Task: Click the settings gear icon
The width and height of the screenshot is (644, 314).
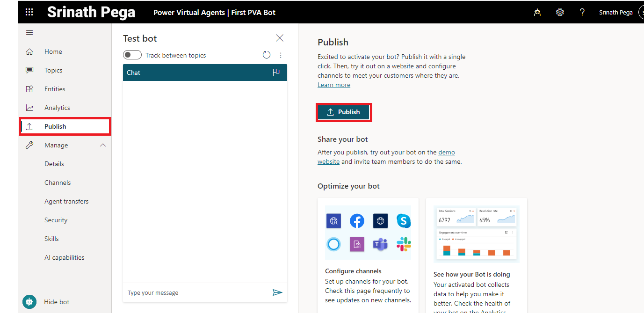Action: tap(560, 13)
